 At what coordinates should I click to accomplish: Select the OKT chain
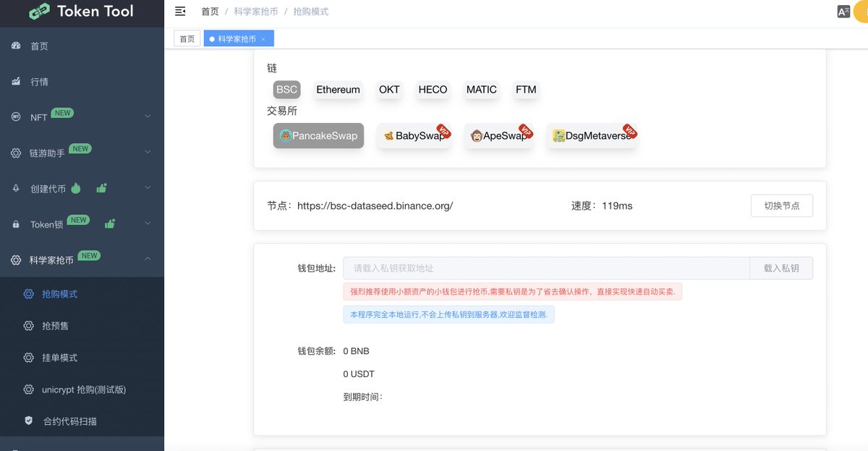[389, 90]
